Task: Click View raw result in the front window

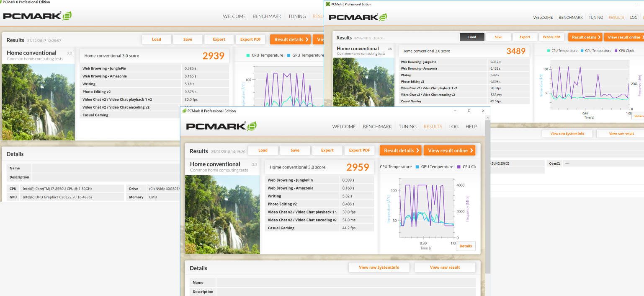Action: coord(445,267)
